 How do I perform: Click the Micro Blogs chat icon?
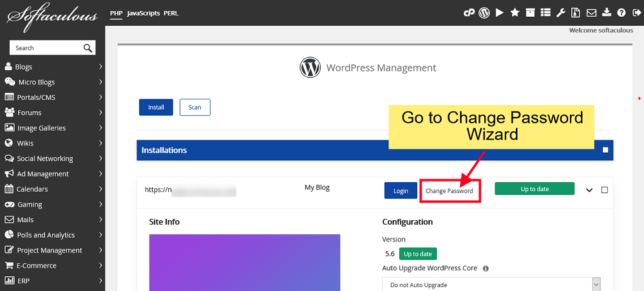pos(10,82)
